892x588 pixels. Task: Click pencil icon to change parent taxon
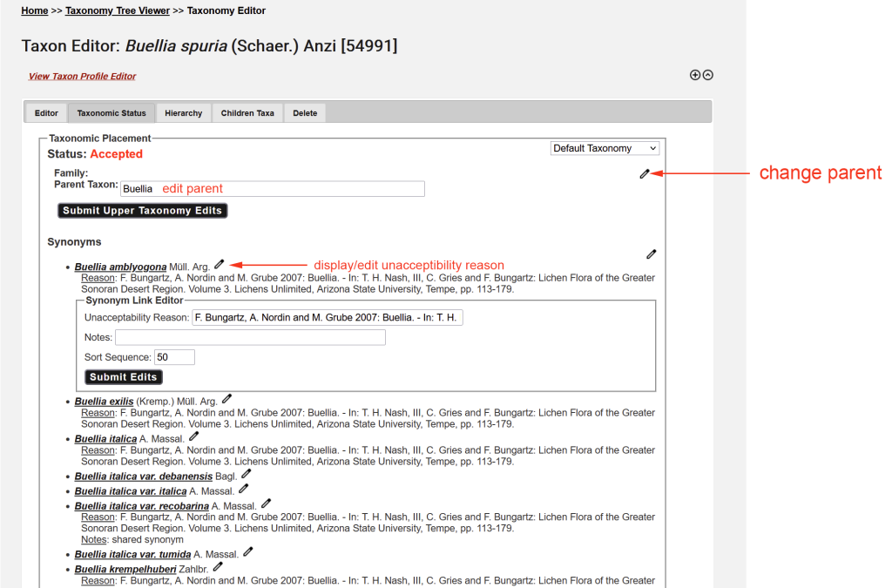tap(645, 174)
